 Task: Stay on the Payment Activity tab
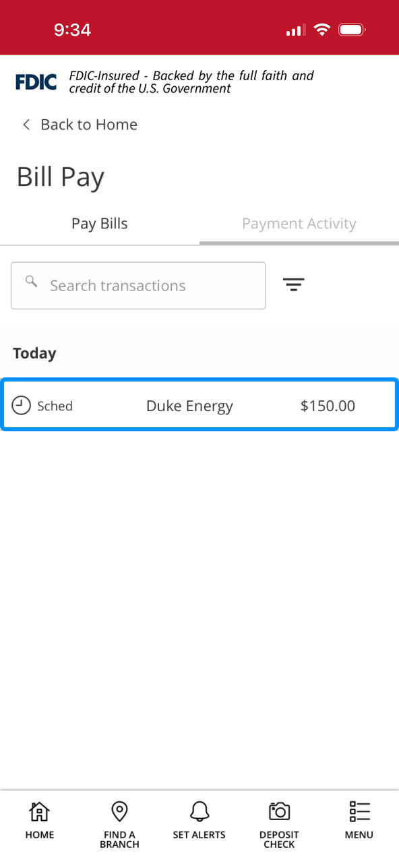coord(299,223)
